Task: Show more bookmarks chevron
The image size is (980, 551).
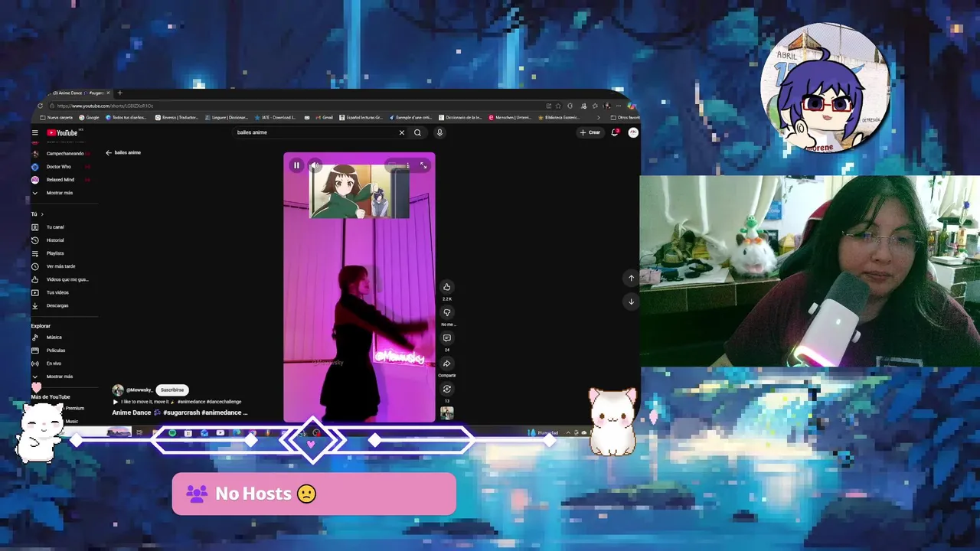Action: [599, 118]
